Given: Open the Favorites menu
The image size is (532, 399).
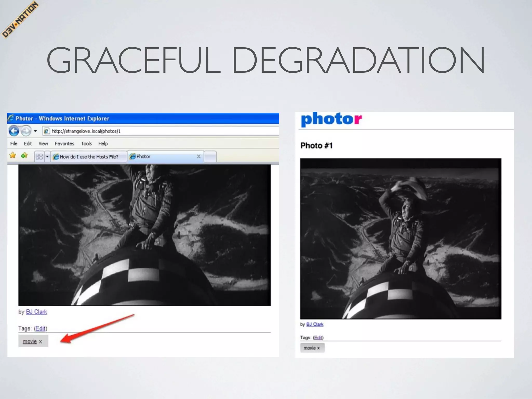Looking at the screenshot, I should pos(64,144).
